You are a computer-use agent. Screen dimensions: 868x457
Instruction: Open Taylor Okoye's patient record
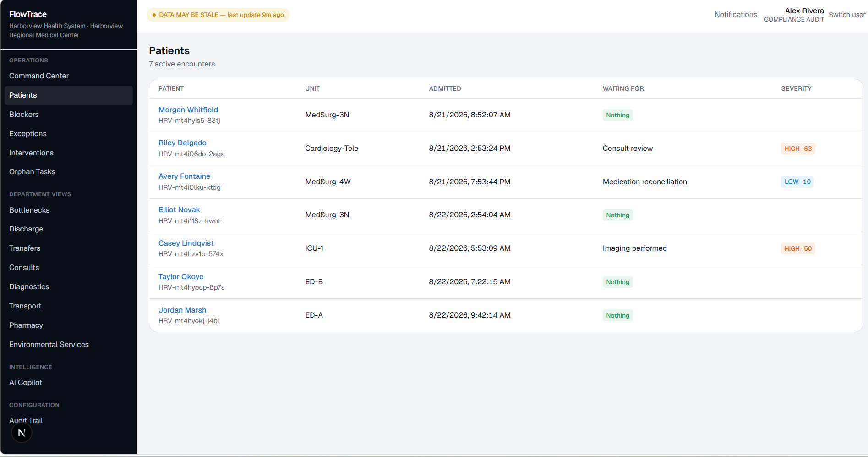tap(181, 277)
